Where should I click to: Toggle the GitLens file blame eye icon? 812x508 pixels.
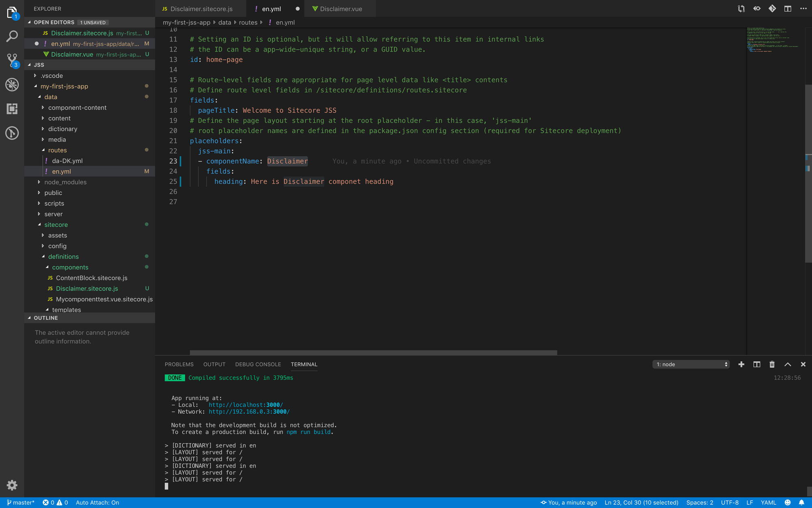(757, 9)
